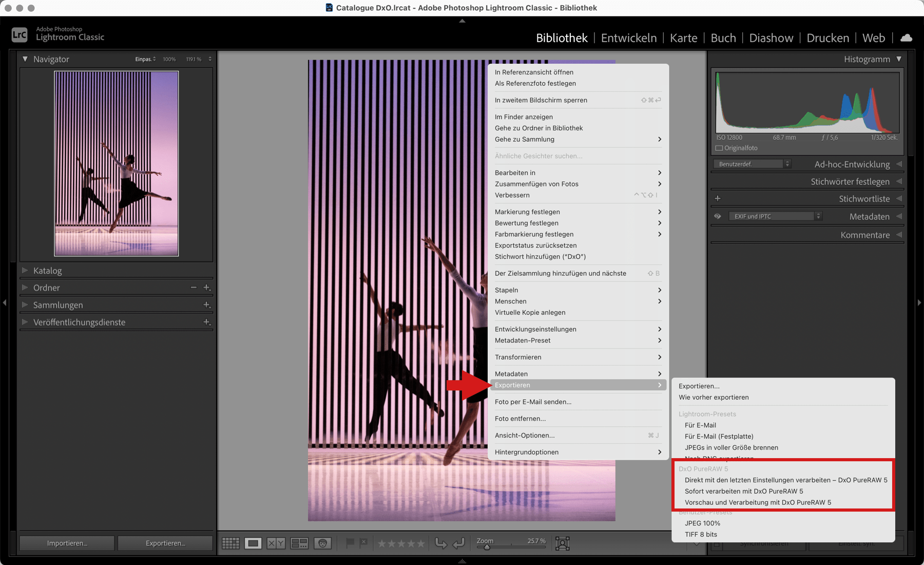Add new collection plus icon in Sammlungen
The height and width of the screenshot is (565, 924).
(207, 305)
